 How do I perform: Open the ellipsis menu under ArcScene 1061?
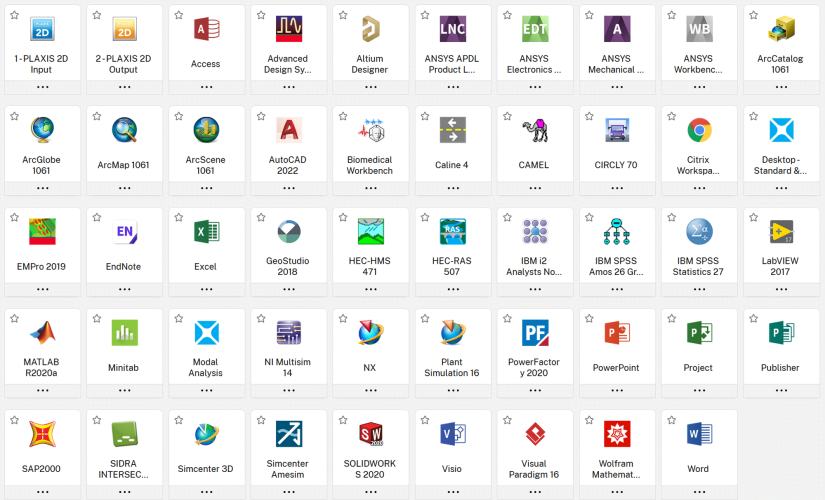[x=206, y=188]
